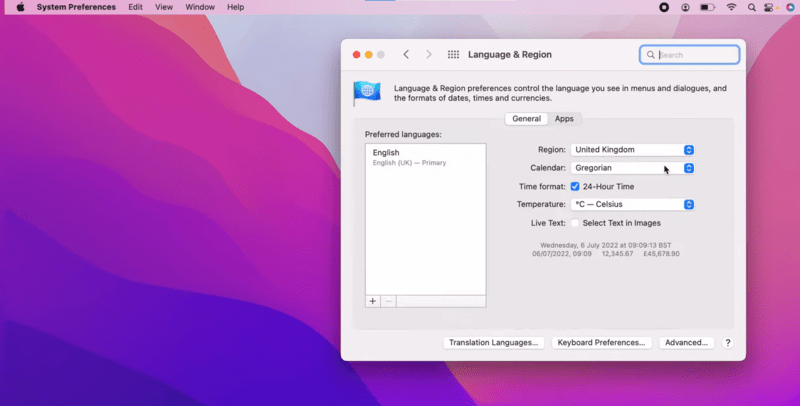The image size is (800, 406).
Task: Click the Advanced button
Action: point(686,343)
